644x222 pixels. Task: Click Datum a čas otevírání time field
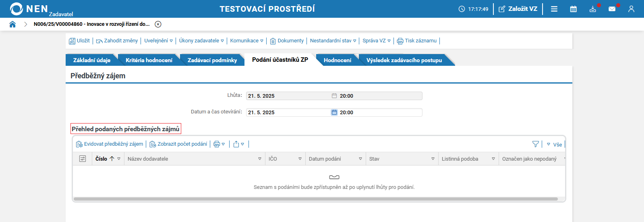coord(380,113)
